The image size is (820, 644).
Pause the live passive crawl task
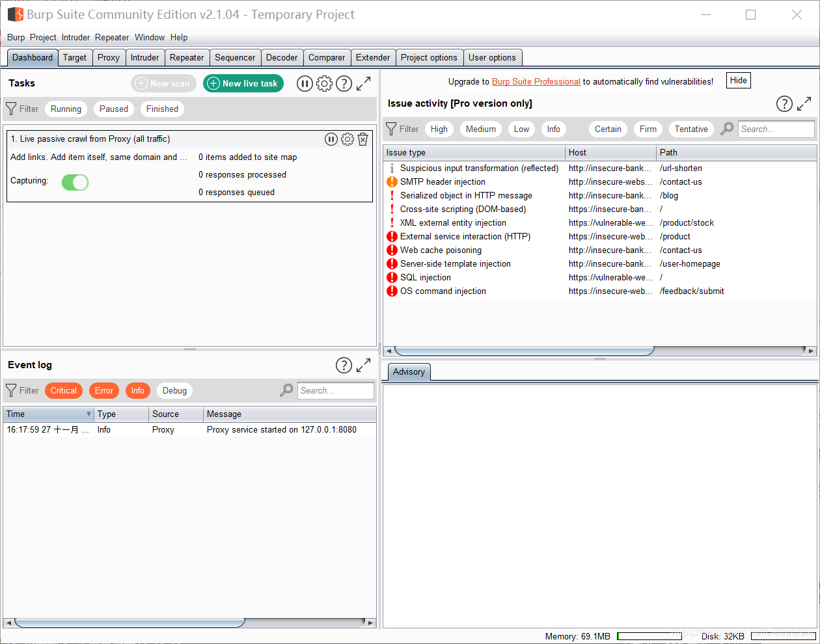[331, 139]
